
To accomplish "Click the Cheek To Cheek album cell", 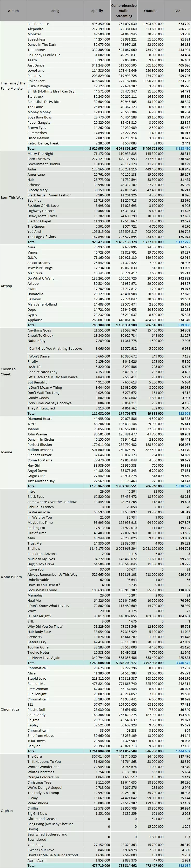I will tap(14, 372).
